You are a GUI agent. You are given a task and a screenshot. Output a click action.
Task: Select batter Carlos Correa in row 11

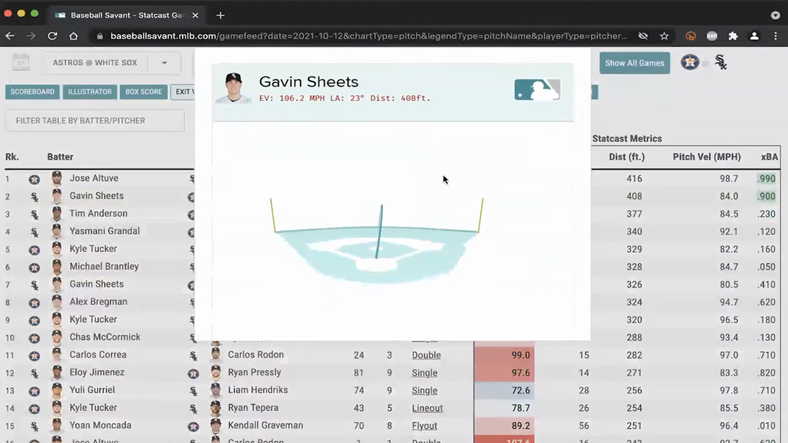98,355
